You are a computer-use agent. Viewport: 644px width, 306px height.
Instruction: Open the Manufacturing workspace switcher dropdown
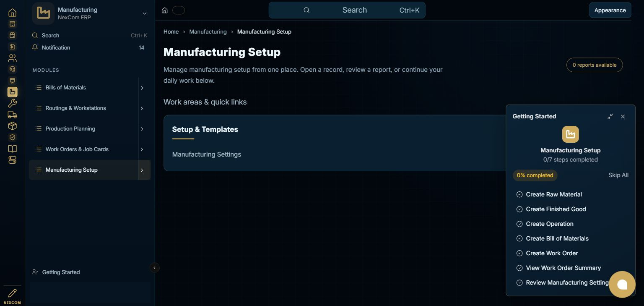point(144,13)
